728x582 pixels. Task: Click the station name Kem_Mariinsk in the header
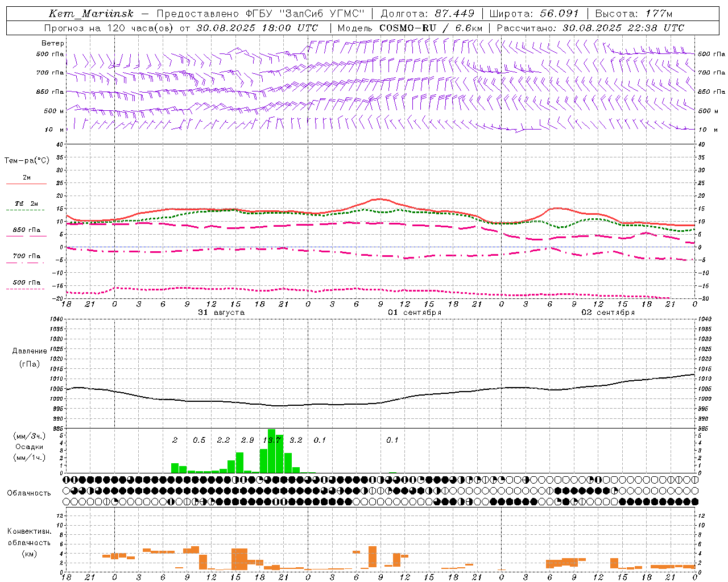[92, 14]
